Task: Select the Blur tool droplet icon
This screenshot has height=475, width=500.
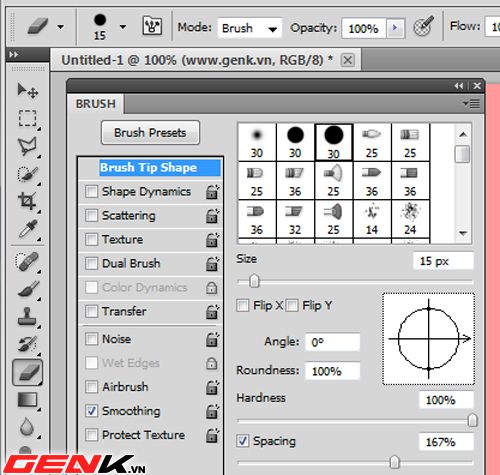Action: click(27, 427)
